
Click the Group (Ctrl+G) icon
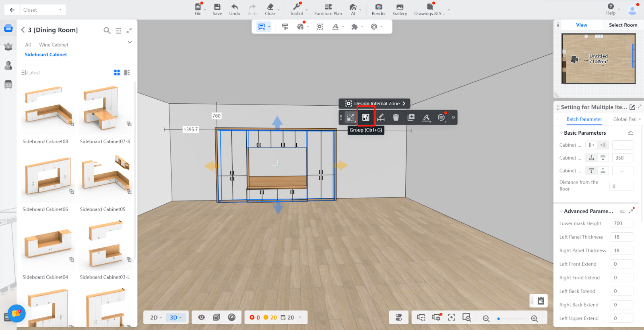point(365,117)
